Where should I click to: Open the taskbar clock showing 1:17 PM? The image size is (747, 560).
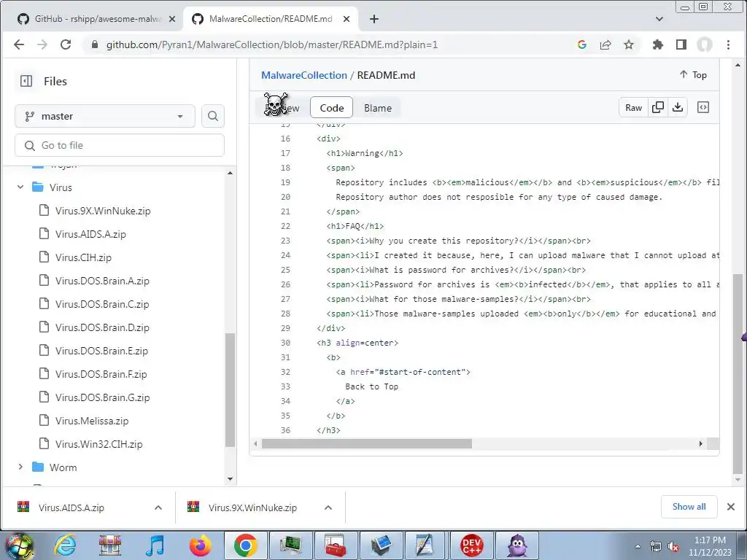tap(710, 546)
